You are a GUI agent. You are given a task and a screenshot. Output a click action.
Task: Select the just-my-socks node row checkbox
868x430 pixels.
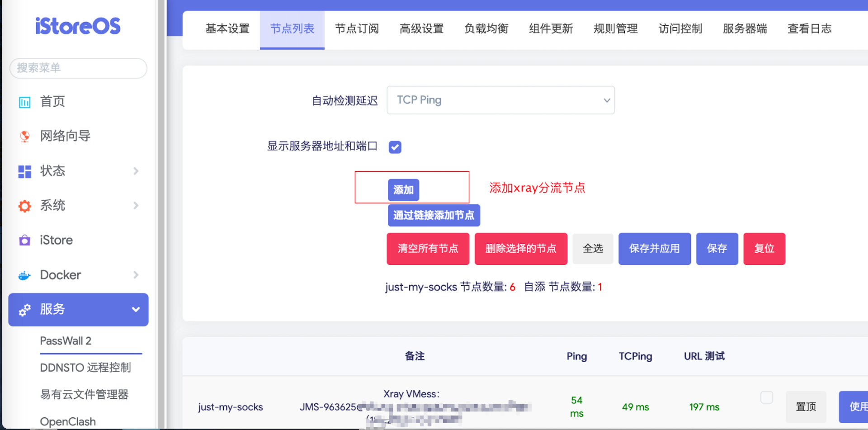[767, 397]
